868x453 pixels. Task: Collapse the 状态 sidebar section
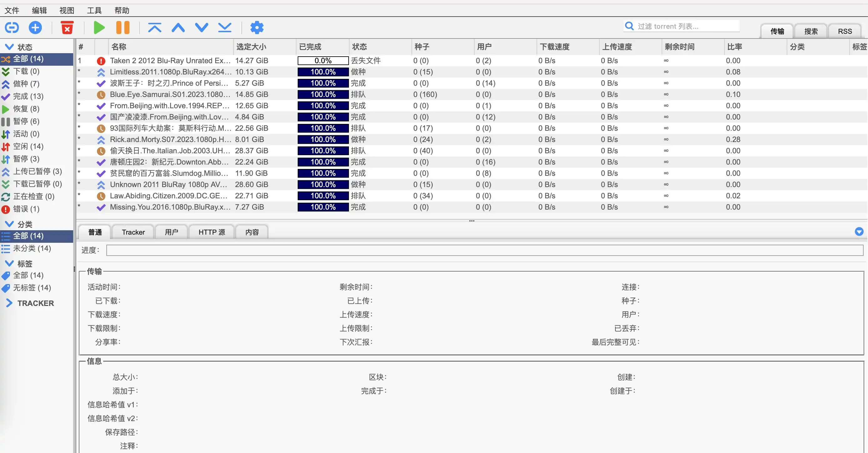click(x=9, y=47)
